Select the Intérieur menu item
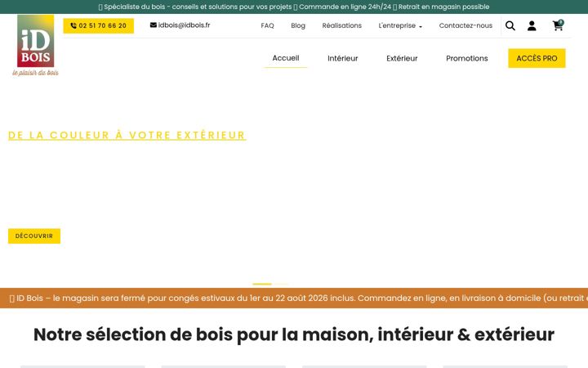This screenshot has width=588, height=368. [342, 59]
